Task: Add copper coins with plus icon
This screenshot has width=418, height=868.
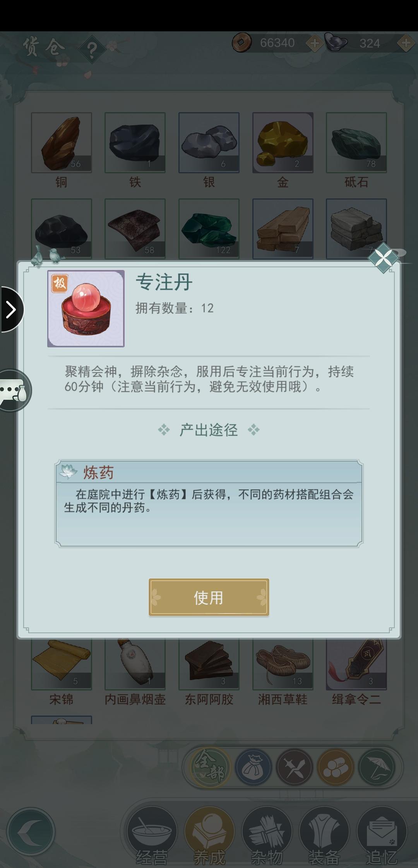Action: point(315,43)
